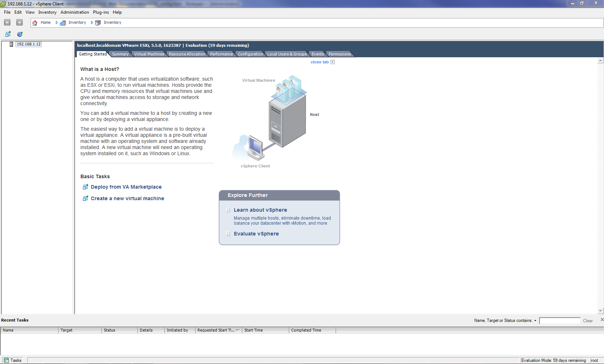
Task: Expand the arrow after first Inventory breadcrumb
Action: click(92, 23)
